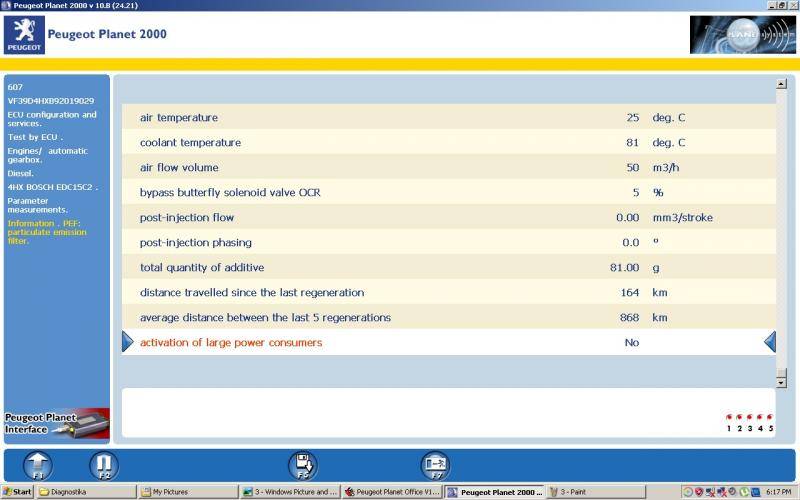Open 'ECU configuration and services' breadcrumb
This screenshot has width=800, height=500.
coord(51,119)
